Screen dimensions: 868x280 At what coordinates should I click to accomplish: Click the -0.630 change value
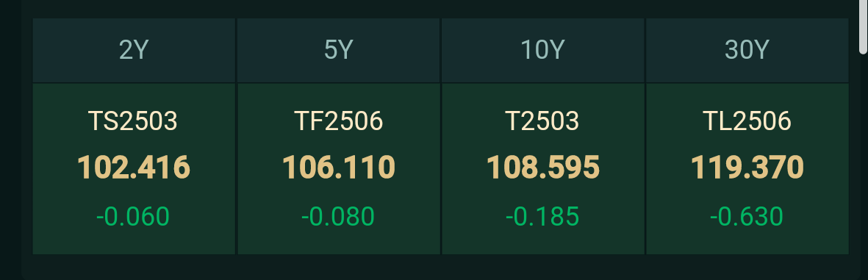(x=747, y=216)
